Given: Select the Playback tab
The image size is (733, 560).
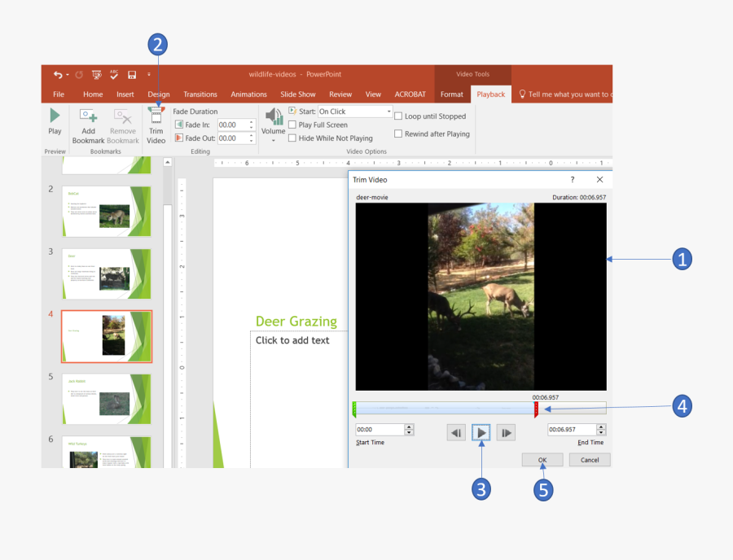Looking at the screenshot, I should click(491, 94).
